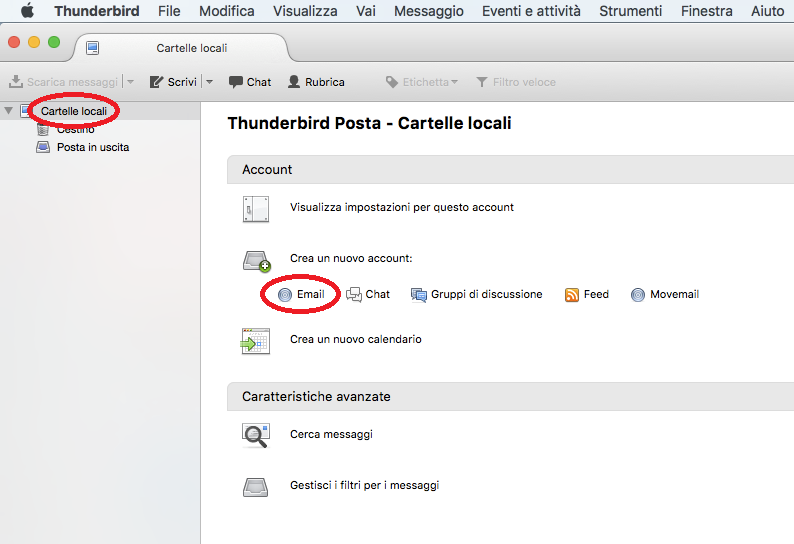Open Chat from the toolbar
The image size is (794, 544).
(250, 82)
